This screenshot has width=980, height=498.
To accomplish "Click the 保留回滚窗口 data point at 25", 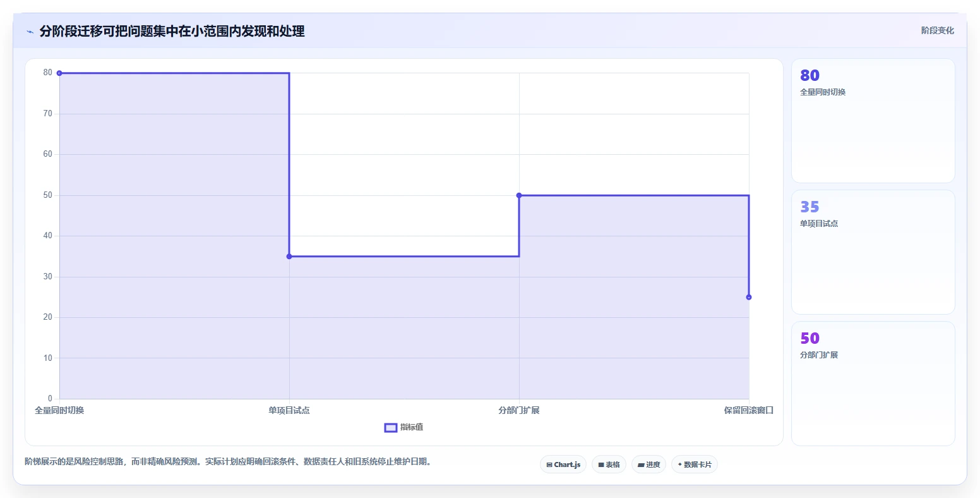I will 749,297.
